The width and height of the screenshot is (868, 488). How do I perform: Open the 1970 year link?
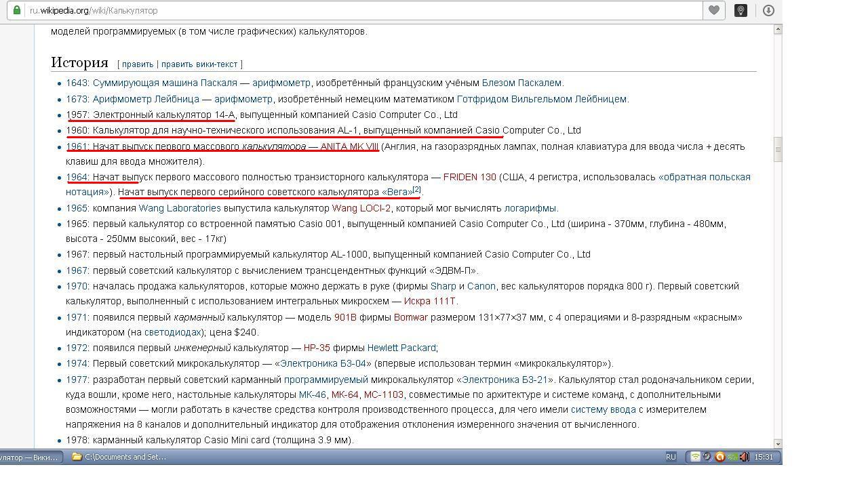pos(77,286)
